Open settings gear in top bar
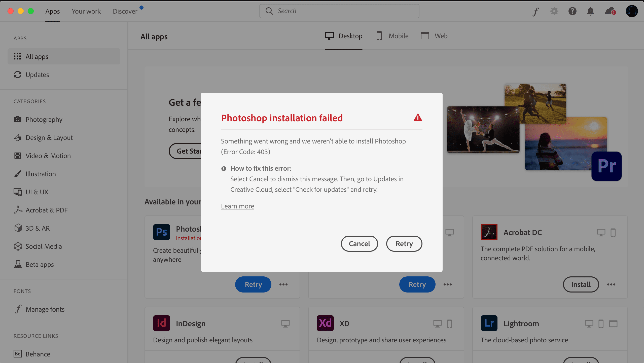The image size is (644, 363). tap(554, 11)
